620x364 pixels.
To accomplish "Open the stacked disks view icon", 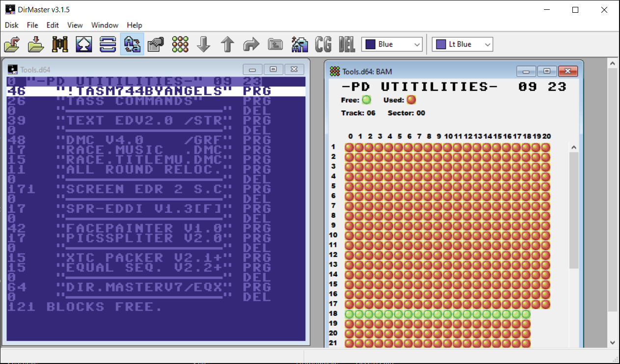I will point(108,44).
